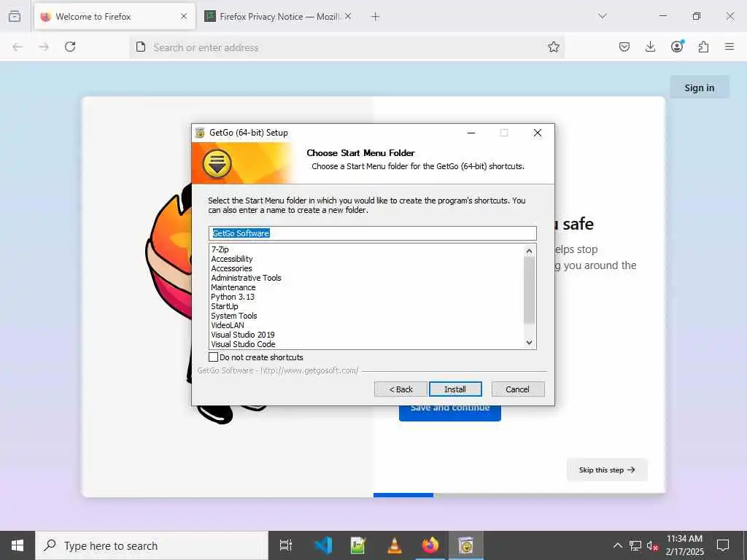Open the green notepad app on the taskbar
747x560 pixels.
click(358, 545)
